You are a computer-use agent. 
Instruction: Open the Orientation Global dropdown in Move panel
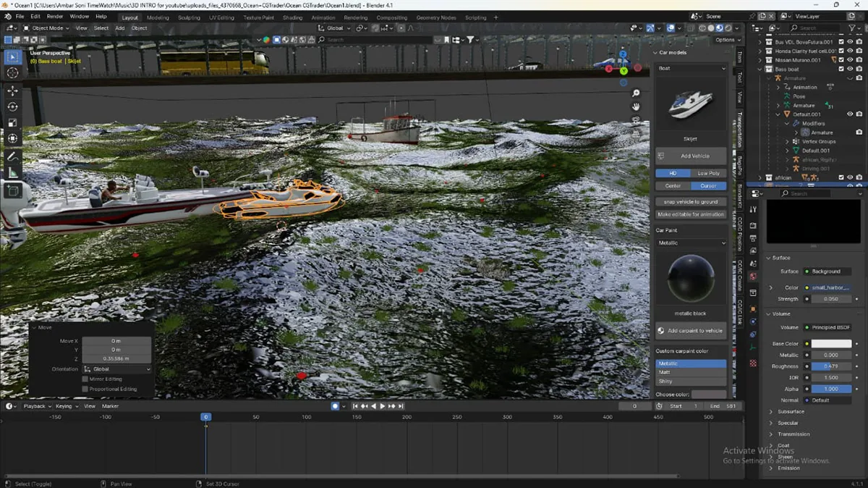coord(118,369)
